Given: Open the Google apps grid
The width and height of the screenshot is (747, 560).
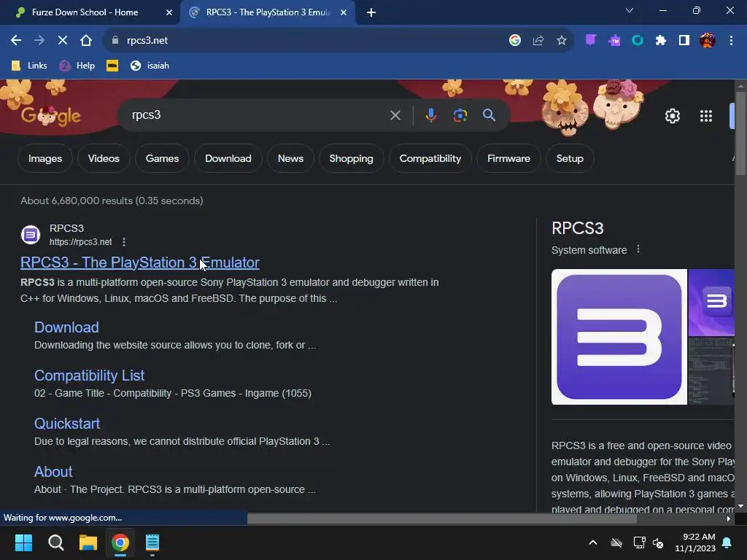Looking at the screenshot, I should pyautogui.click(x=706, y=116).
